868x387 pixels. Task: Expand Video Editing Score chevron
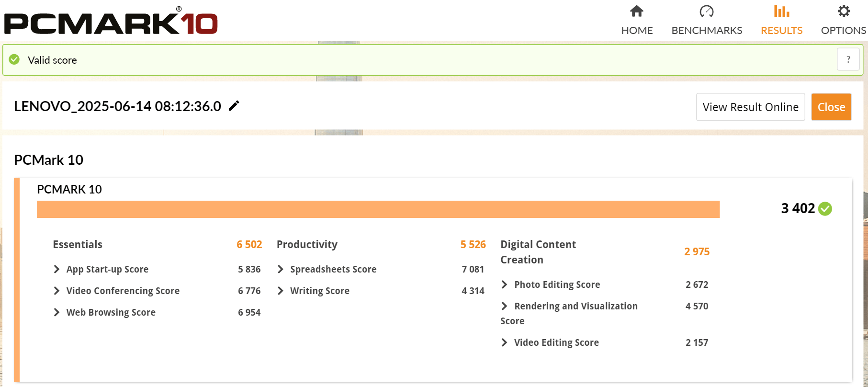coord(504,342)
